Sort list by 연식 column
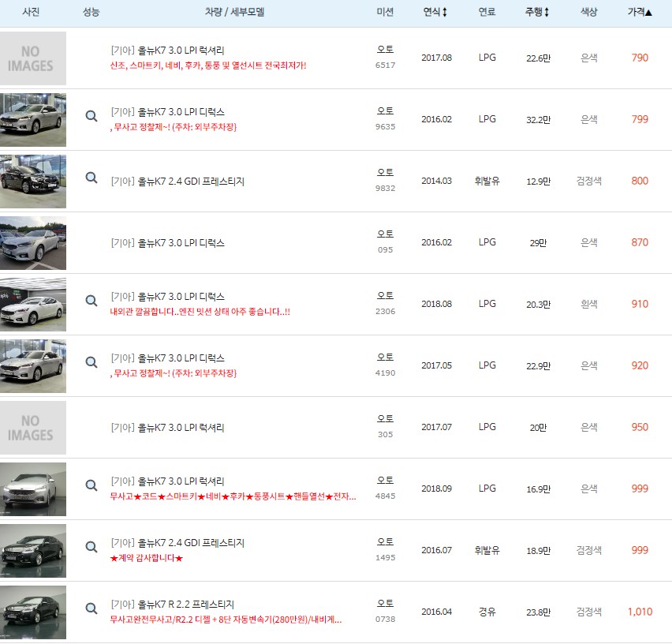Viewport: 672px width, 644px height. pyautogui.click(x=435, y=12)
